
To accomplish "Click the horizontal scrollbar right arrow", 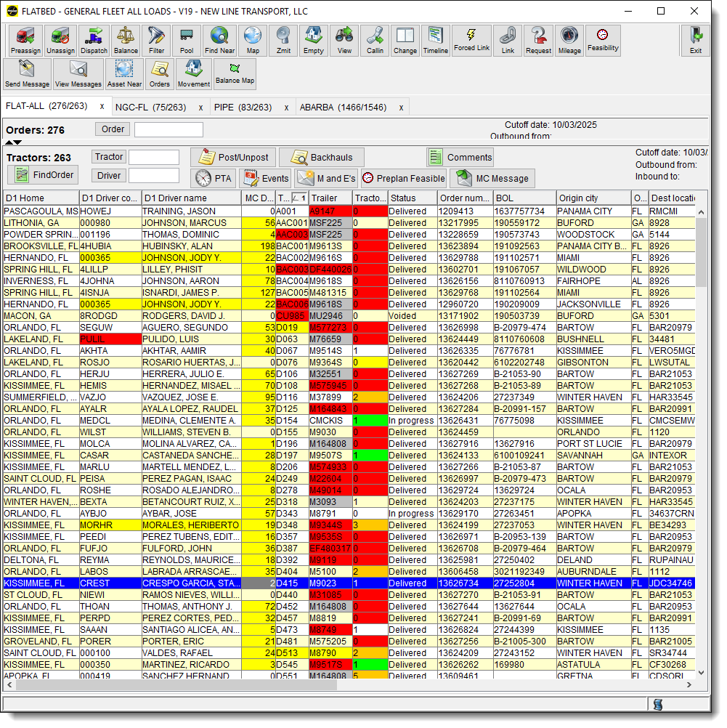I will pos(689,685).
